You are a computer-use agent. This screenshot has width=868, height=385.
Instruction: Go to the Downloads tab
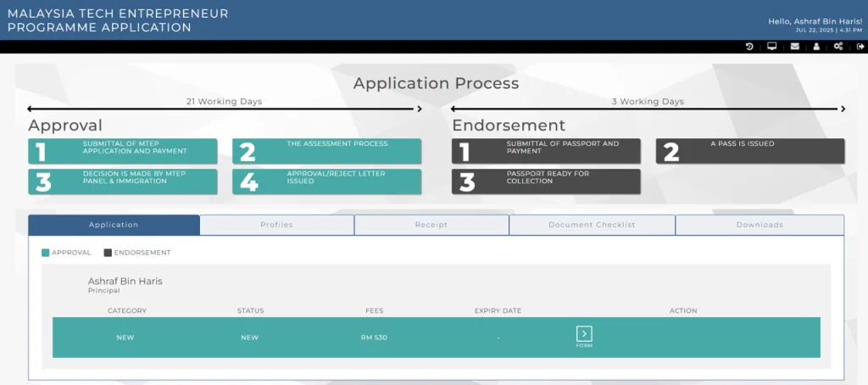[x=759, y=225]
